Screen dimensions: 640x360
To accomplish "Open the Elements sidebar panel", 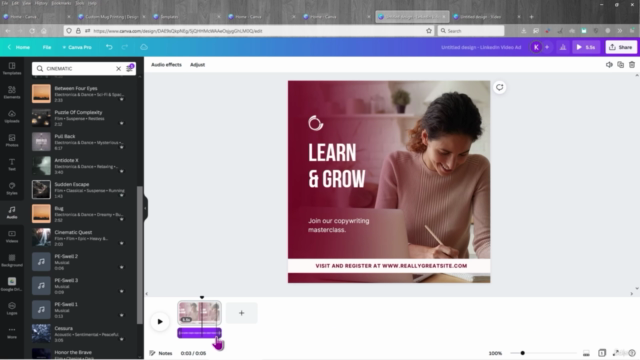I will pos(12,92).
